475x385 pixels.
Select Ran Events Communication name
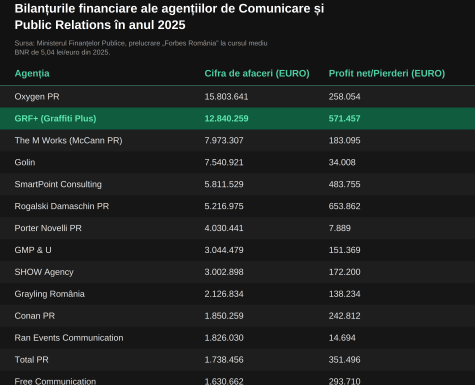tap(69, 338)
